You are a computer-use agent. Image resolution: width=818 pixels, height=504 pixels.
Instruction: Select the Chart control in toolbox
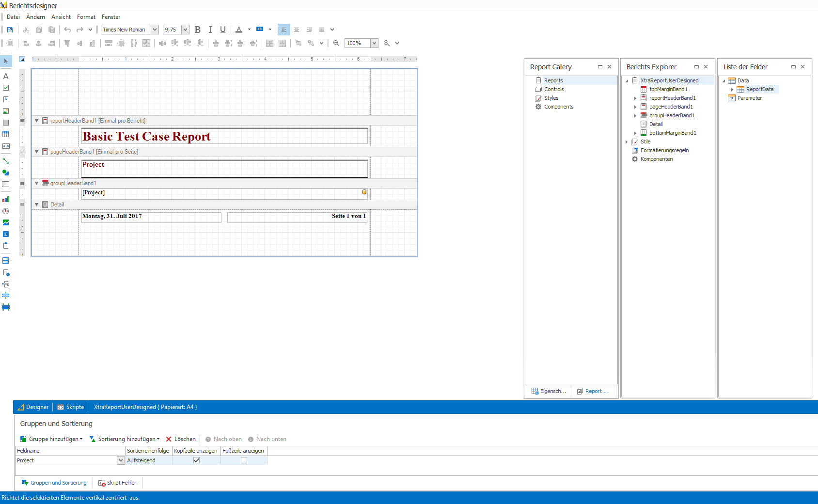pyautogui.click(x=6, y=199)
